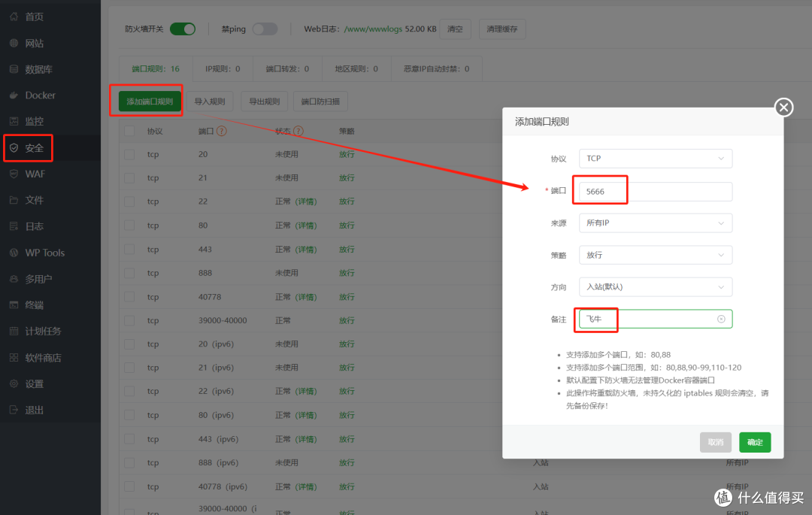The image size is (812, 515).
Task: Click the help icon next to 端口 column
Action: click(222, 131)
